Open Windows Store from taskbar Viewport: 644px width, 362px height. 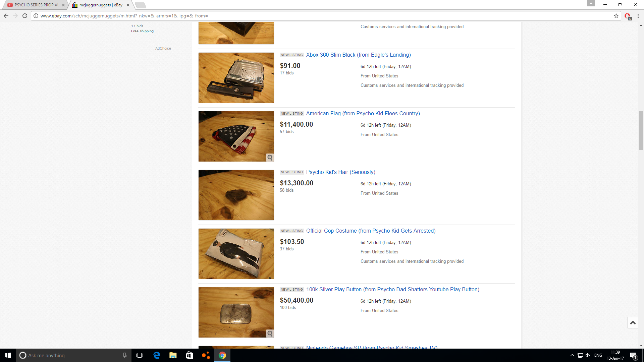(x=189, y=355)
